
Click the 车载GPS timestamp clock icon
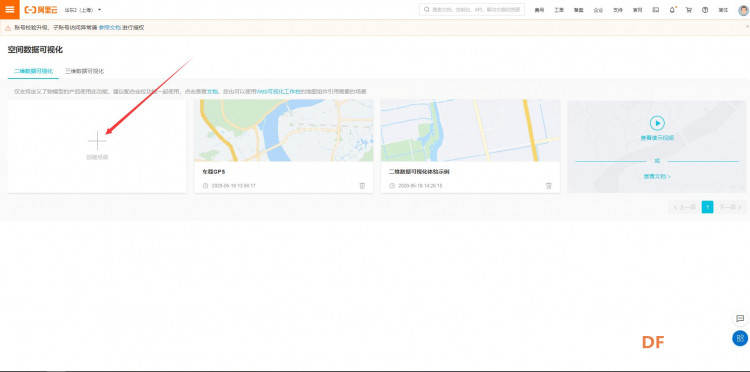(205, 186)
